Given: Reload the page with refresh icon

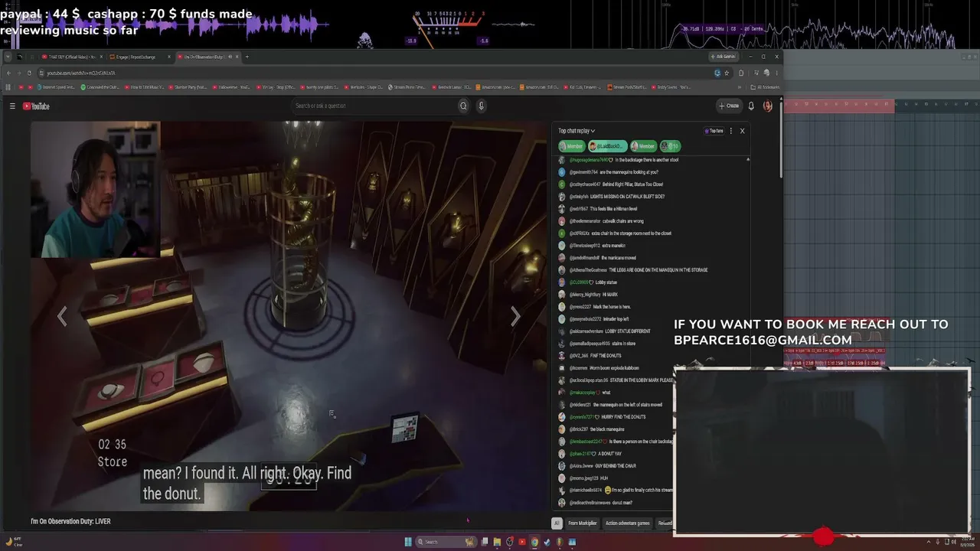Looking at the screenshot, I should [x=30, y=73].
